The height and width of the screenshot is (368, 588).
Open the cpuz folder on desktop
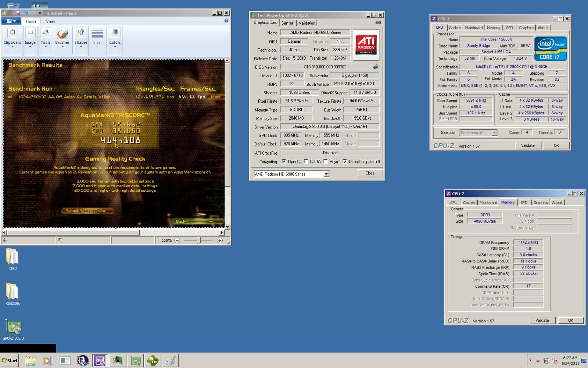(x=12, y=259)
